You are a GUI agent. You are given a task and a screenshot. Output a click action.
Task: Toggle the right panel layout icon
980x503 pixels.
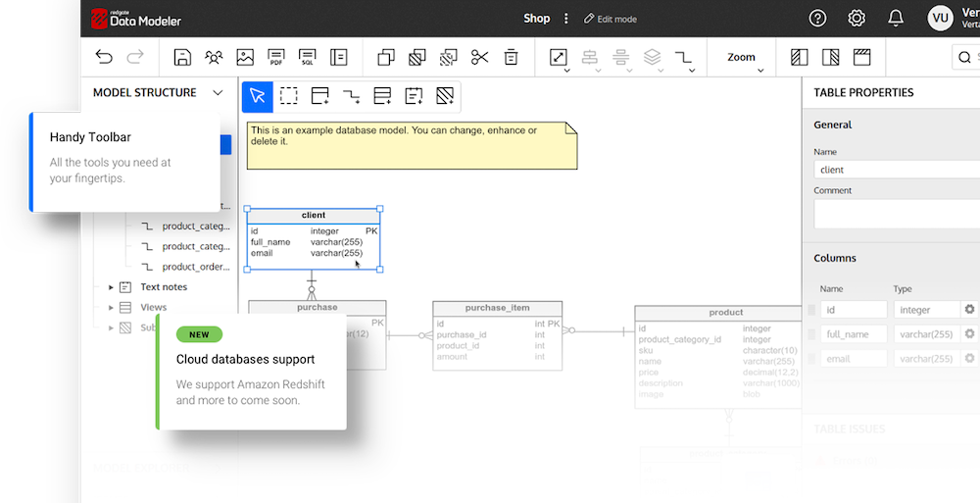pyautogui.click(x=830, y=57)
